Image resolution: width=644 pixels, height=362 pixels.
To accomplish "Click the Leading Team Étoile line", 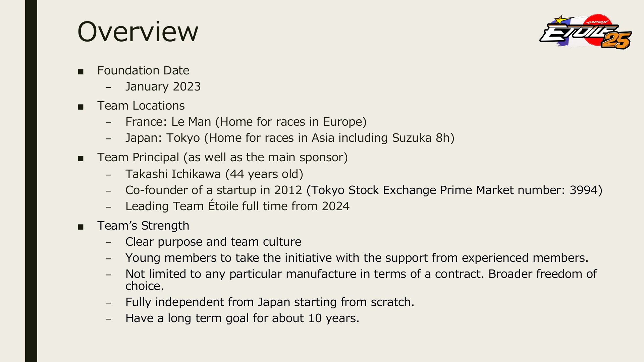I will (237, 206).
